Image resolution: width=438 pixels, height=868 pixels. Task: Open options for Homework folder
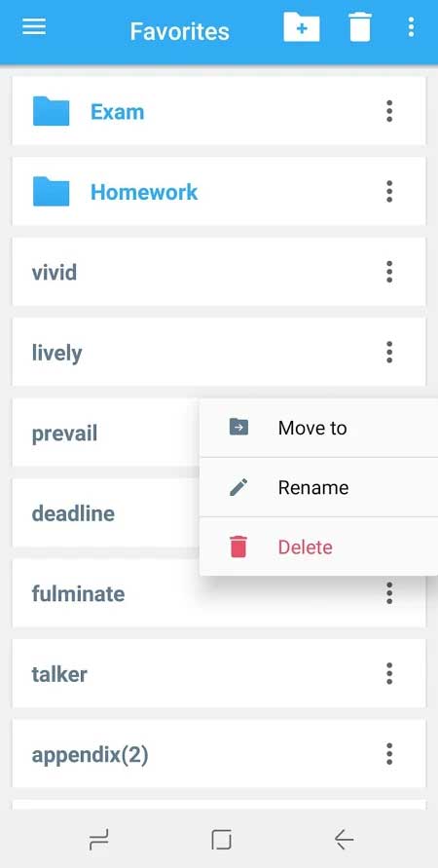(x=389, y=192)
